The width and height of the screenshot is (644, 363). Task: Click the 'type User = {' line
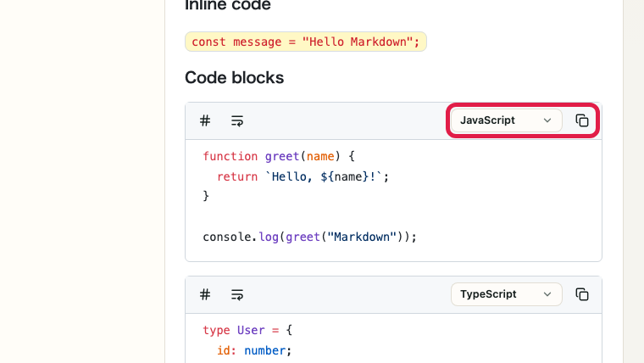tap(247, 330)
